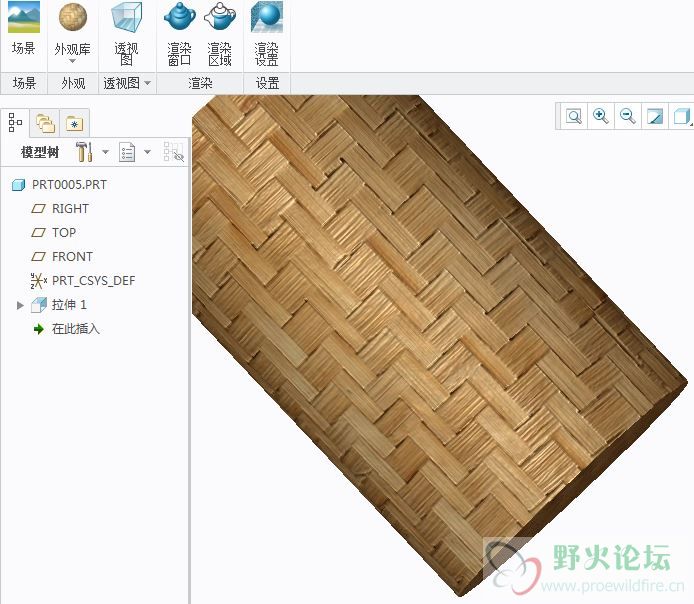Expand the tree settings dropdown arrow
The width and height of the screenshot is (694, 604).
(105, 152)
